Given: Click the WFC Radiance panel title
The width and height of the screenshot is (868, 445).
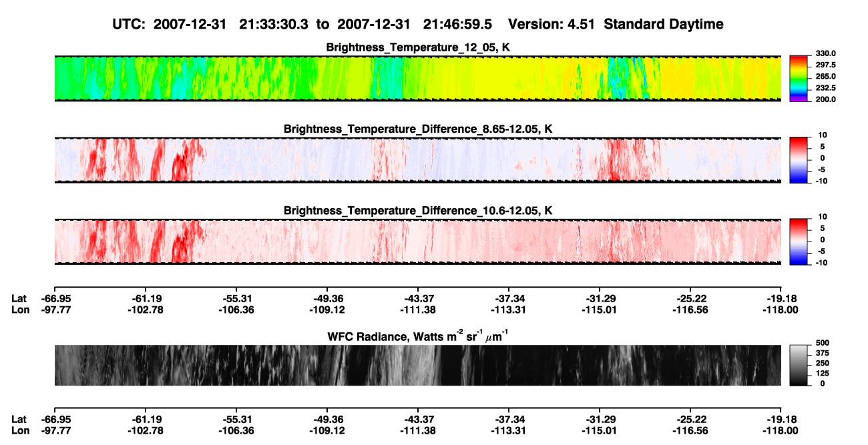Looking at the screenshot, I should coord(418,336).
